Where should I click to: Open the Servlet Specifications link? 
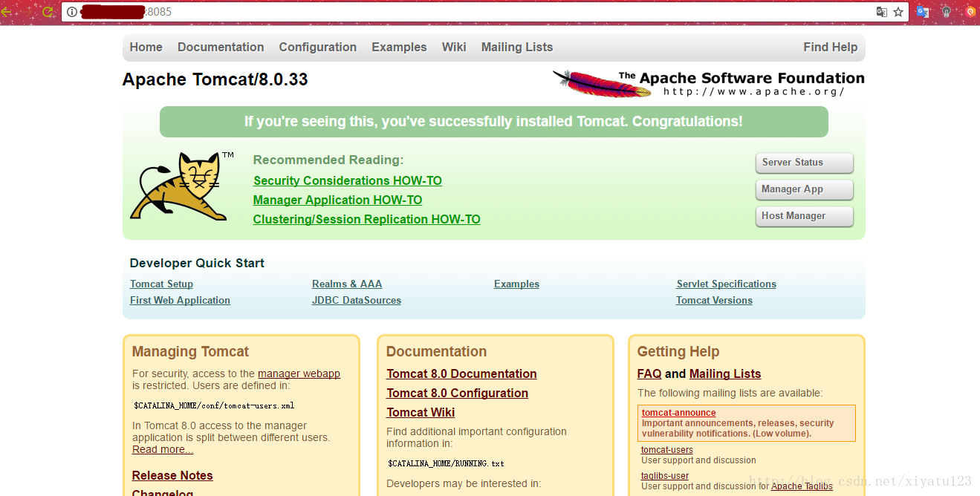click(726, 284)
